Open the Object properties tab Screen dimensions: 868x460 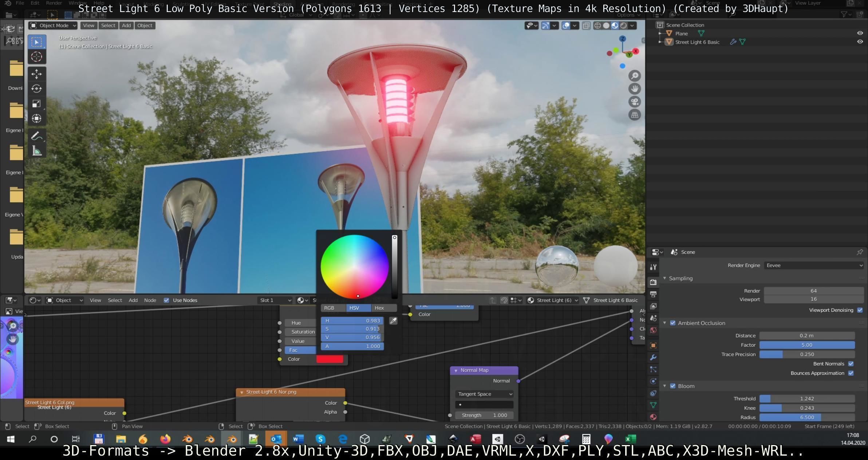point(653,345)
